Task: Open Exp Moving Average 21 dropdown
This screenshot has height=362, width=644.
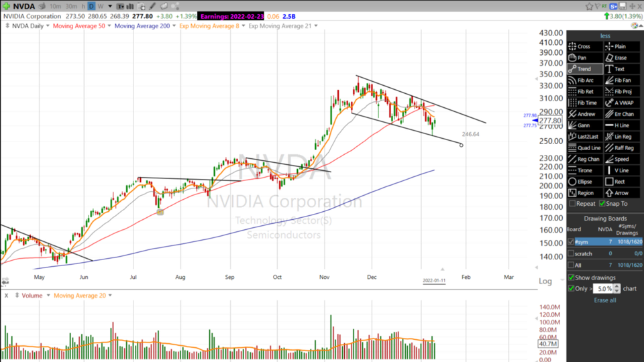Action: pos(316,26)
